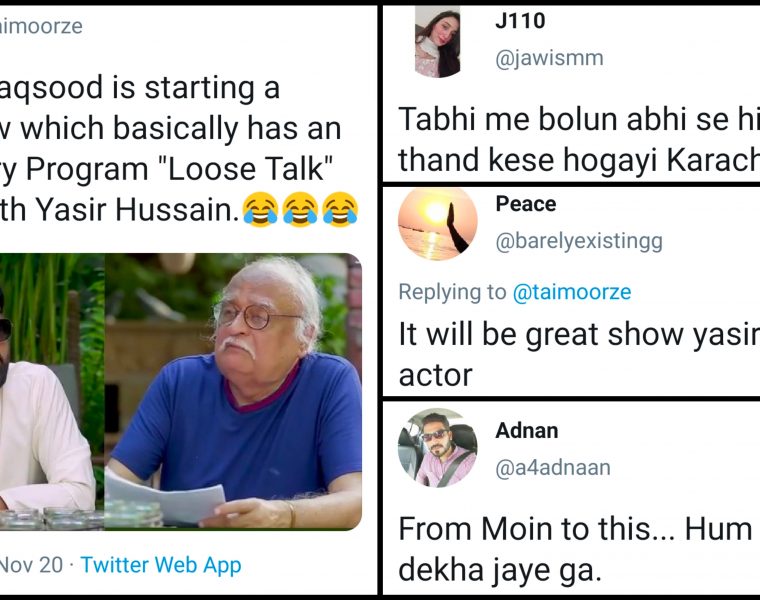This screenshot has height=600, width=760.
Task: Click J110's profile avatar
Action: tap(437, 40)
